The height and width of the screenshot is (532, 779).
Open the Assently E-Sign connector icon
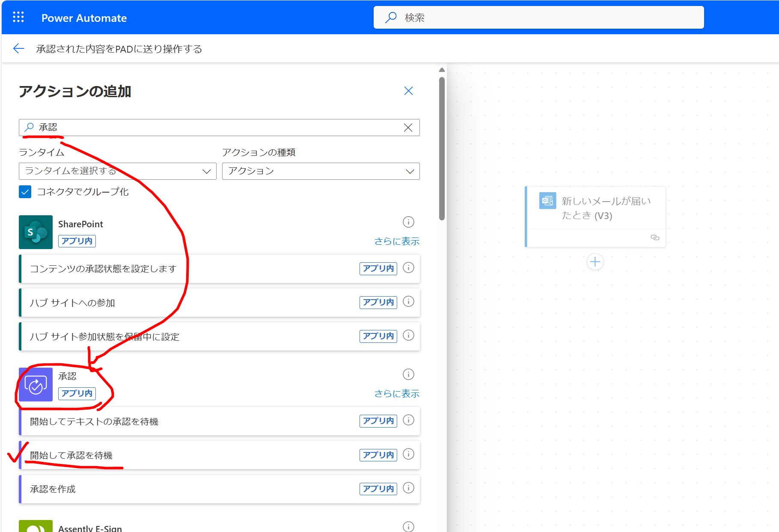36,526
